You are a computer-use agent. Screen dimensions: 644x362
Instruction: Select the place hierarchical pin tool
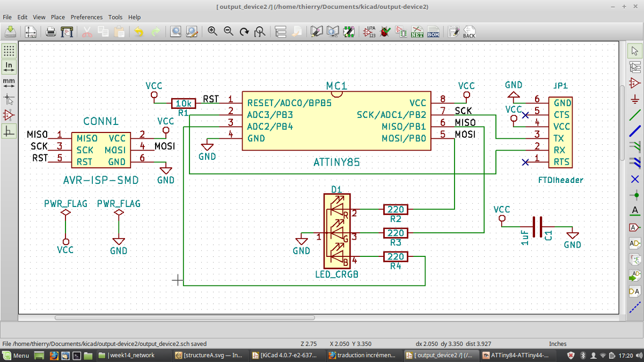[635, 291]
